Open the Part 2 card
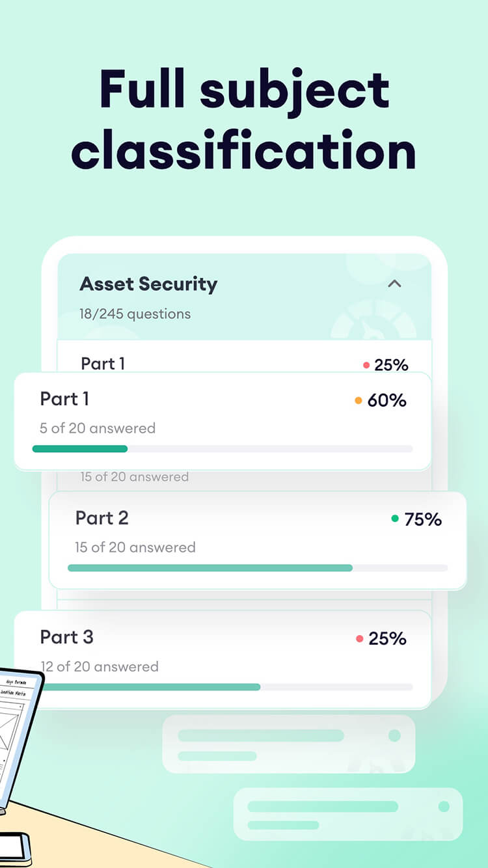This screenshot has width=488, height=868. (258, 541)
